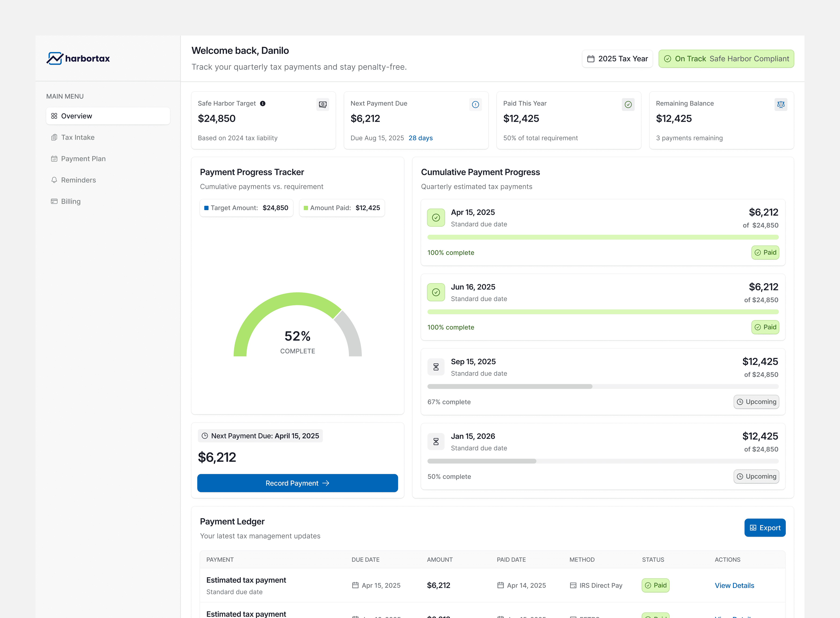Click the harbortax logo icon
The height and width of the screenshot is (618, 840).
[55, 58]
